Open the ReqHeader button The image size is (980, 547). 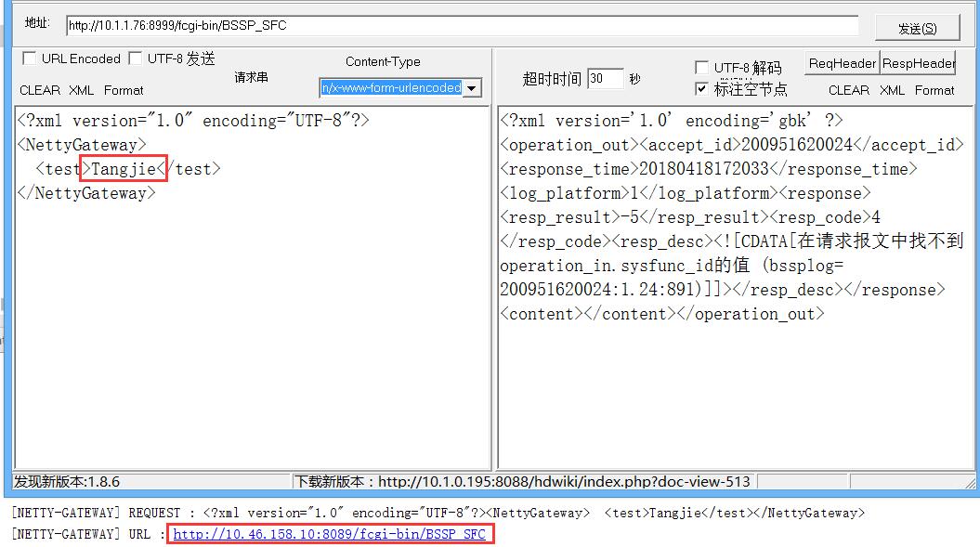coord(842,63)
